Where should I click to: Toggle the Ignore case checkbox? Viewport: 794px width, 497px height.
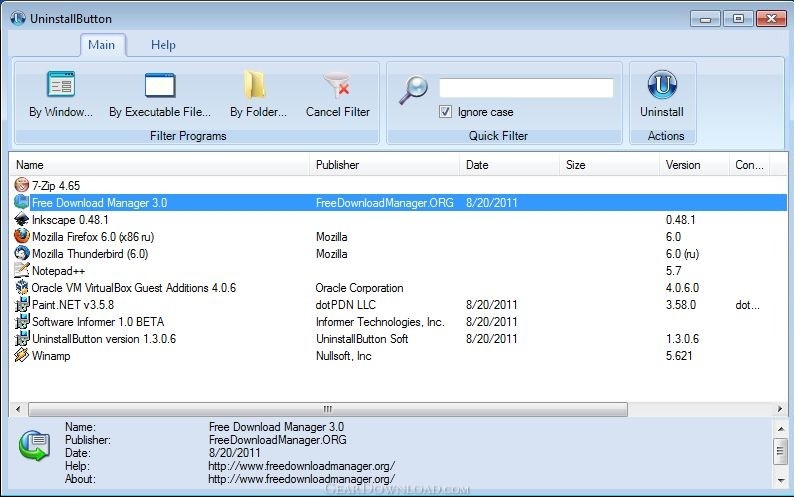click(x=445, y=111)
